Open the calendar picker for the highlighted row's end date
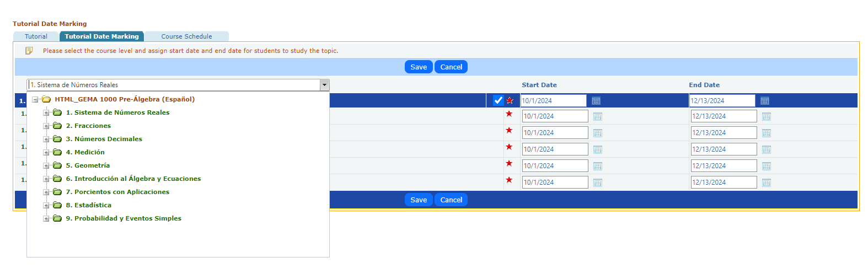The image size is (868, 279). pyautogui.click(x=764, y=101)
